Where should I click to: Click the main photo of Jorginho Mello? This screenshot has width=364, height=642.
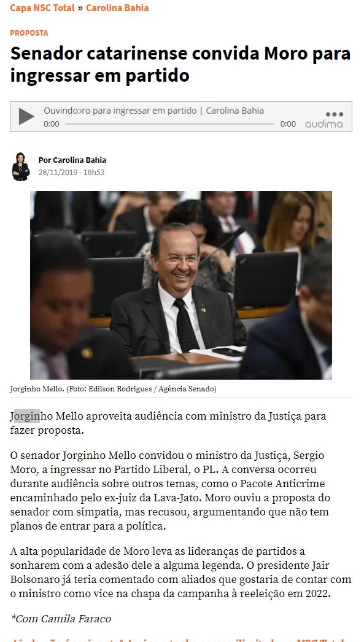pos(181,285)
